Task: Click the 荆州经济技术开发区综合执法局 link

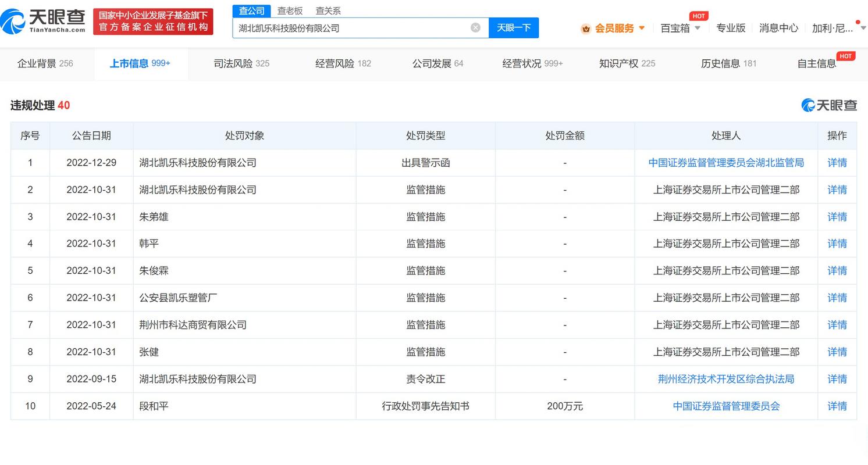Action: (725, 378)
